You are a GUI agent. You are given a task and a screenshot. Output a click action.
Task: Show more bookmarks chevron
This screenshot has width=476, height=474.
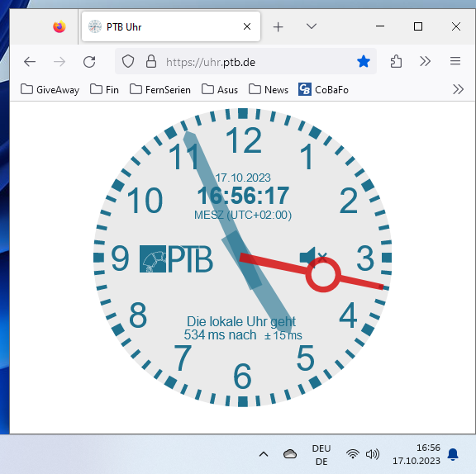pos(458,89)
